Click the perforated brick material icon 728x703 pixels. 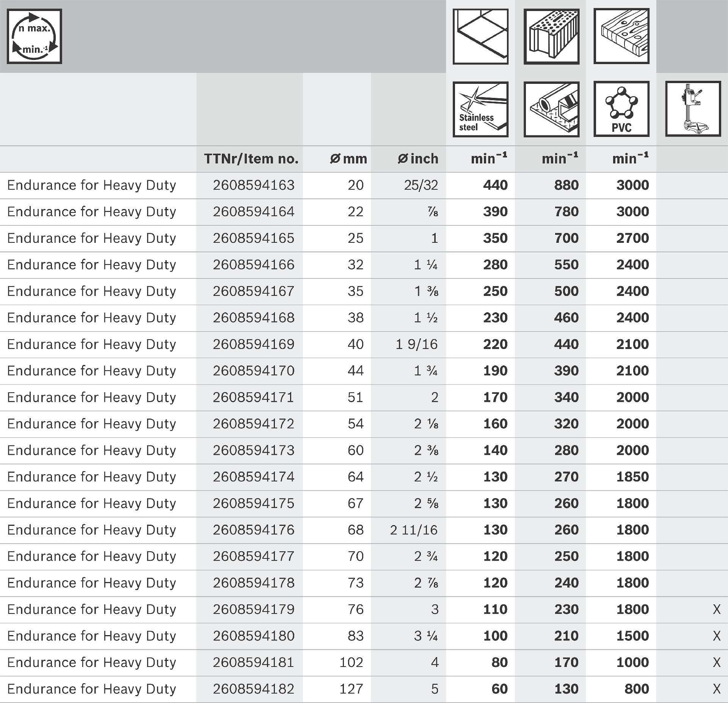tap(551, 36)
